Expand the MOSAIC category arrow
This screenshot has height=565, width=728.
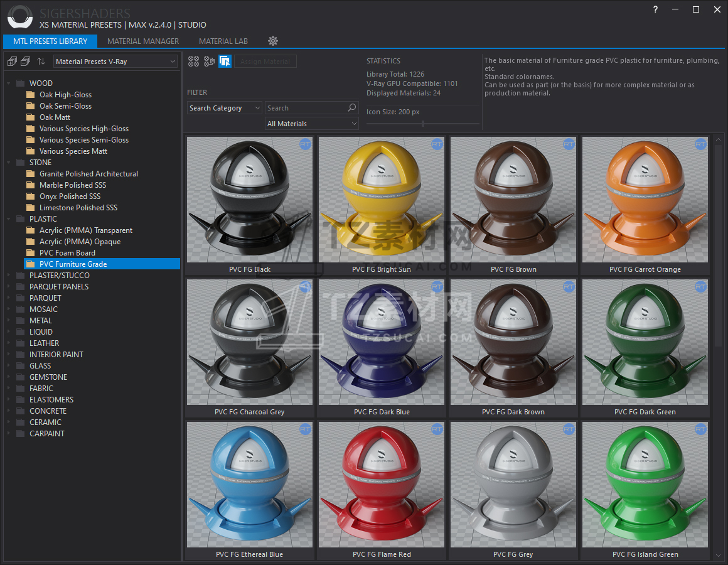pyautogui.click(x=9, y=309)
